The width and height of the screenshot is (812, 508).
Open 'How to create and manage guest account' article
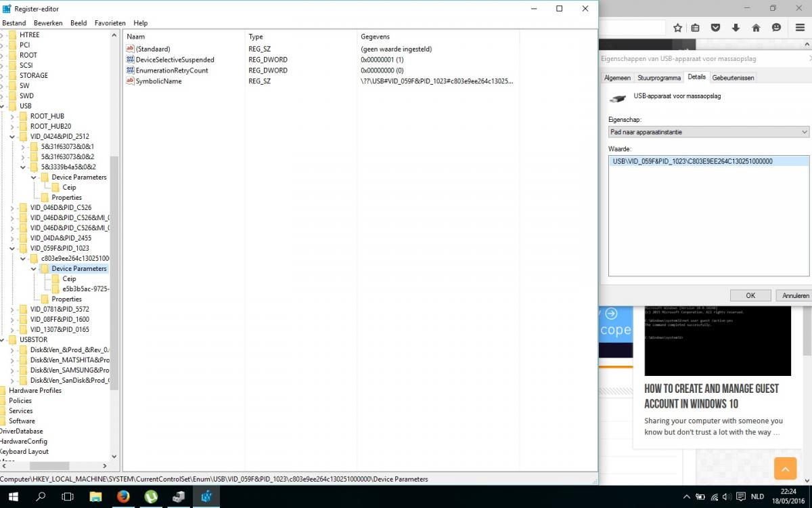tap(711, 396)
